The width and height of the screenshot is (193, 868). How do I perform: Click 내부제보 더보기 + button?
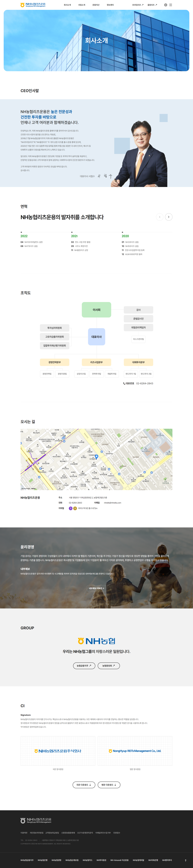point(96,588)
